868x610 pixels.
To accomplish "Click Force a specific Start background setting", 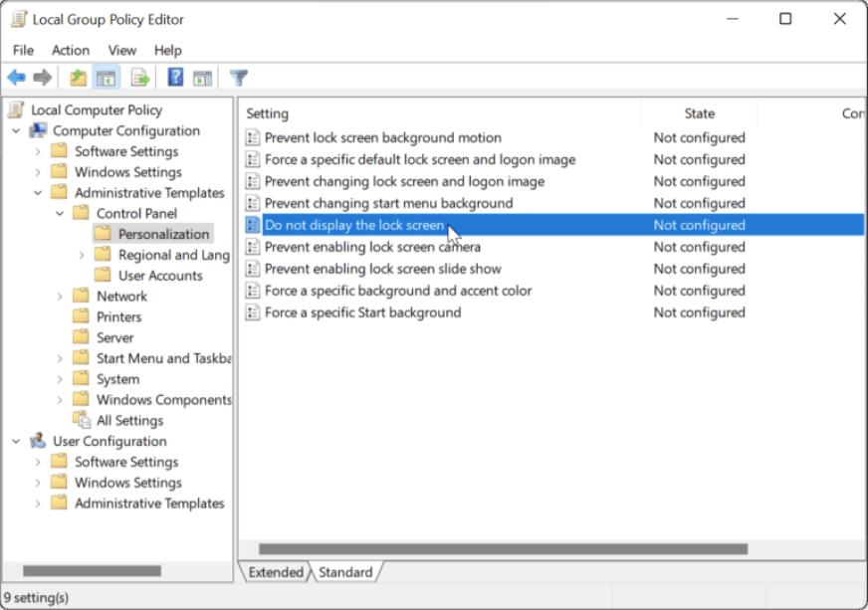I will [360, 311].
